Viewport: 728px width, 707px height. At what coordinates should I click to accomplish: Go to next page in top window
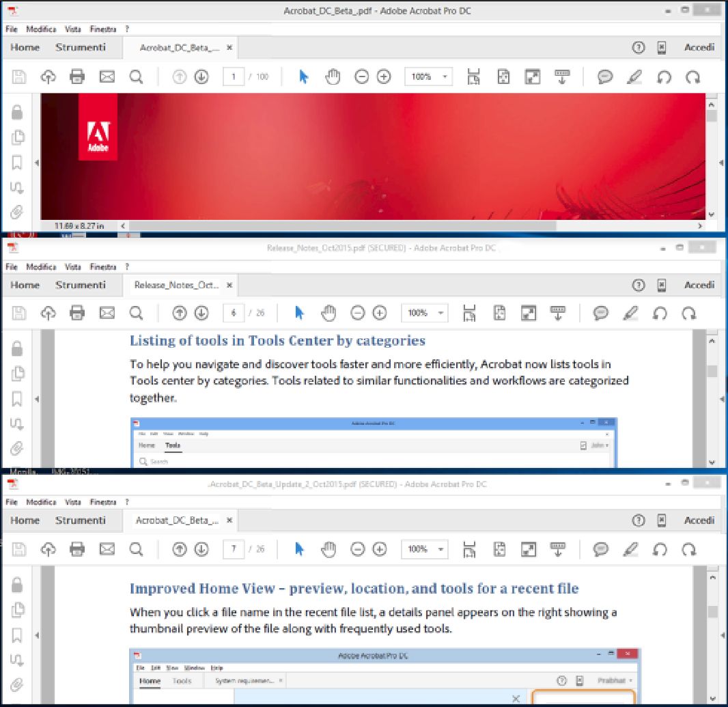[x=201, y=77]
